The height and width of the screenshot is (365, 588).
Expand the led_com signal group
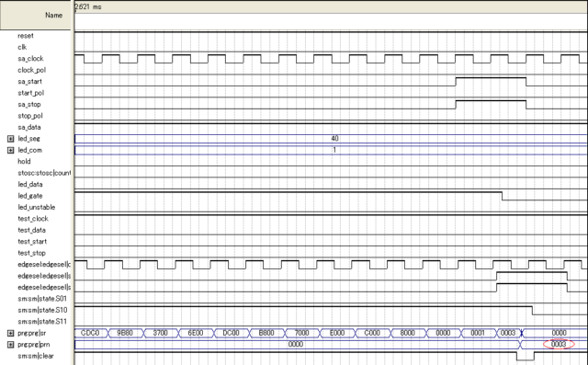pos(10,151)
